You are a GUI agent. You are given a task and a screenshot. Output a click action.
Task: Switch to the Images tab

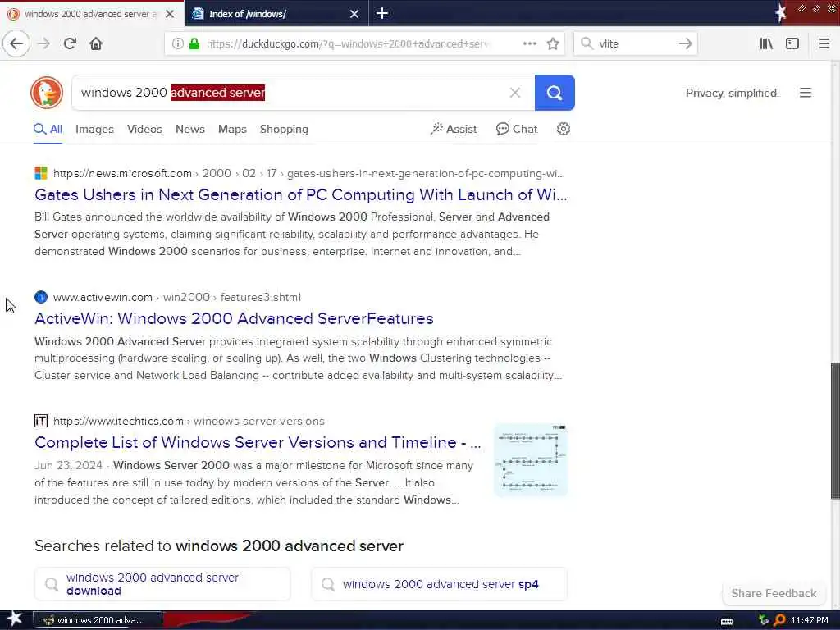pyautogui.click(x=94, y=129)
